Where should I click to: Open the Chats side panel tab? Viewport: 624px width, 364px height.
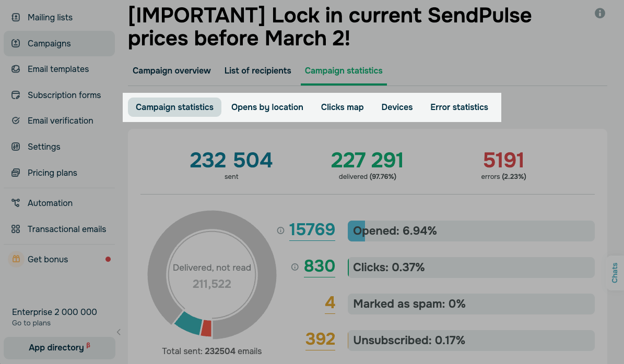(x=615, y=273)
